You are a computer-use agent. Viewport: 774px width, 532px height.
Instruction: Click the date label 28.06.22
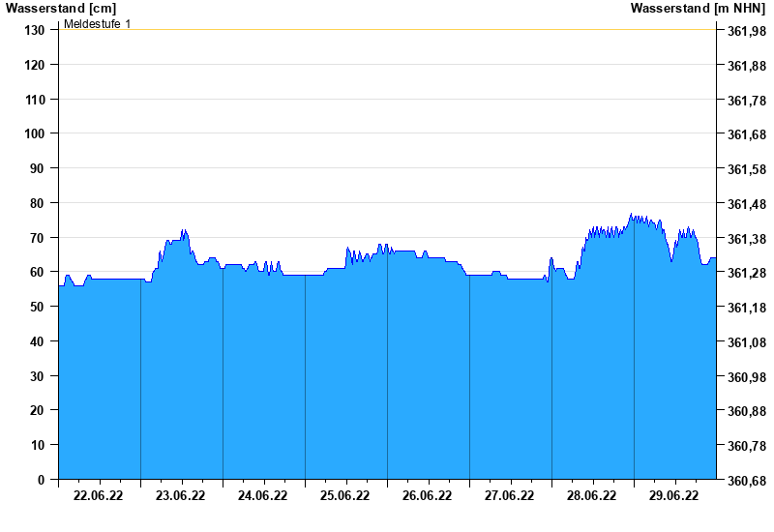591,495
